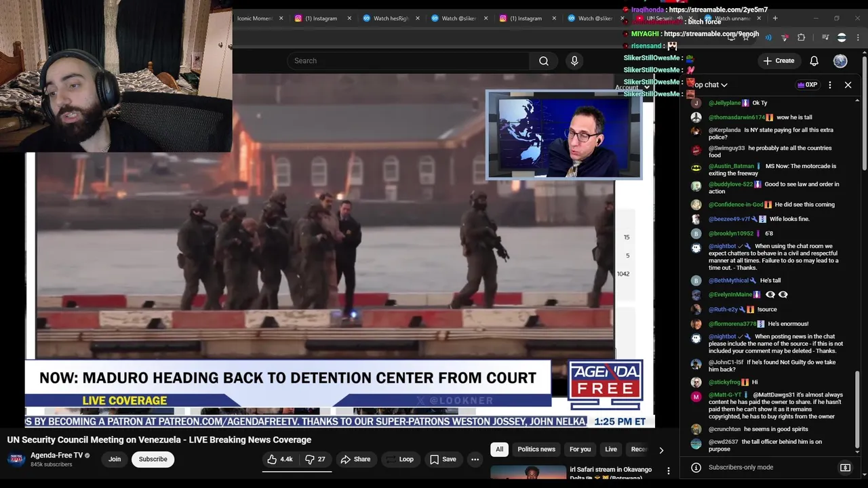Click the YouTube search magnifier button
The width and height of the screenshot is (868, 488).
point(544,61)
